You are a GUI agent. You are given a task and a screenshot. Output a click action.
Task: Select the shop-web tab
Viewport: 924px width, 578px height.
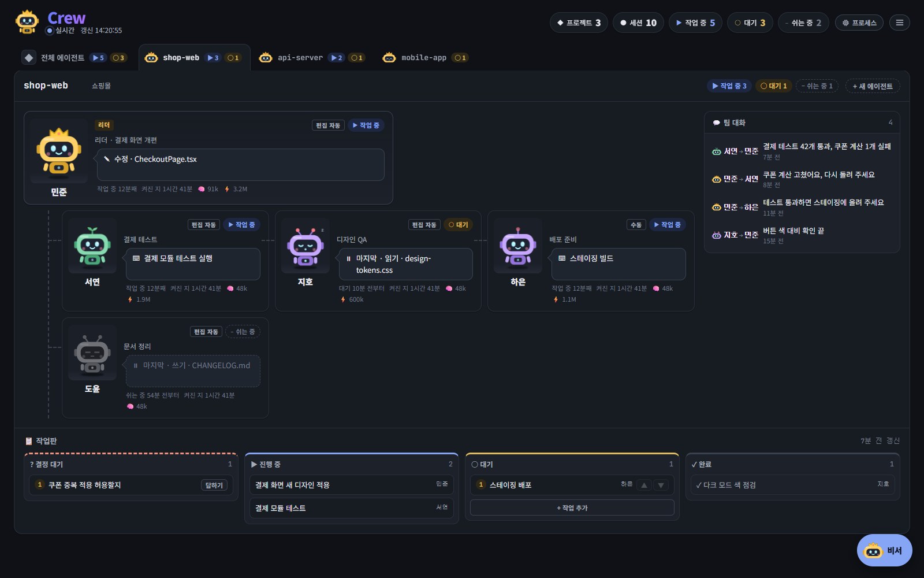pyautogui.click(x=195, y=58)
